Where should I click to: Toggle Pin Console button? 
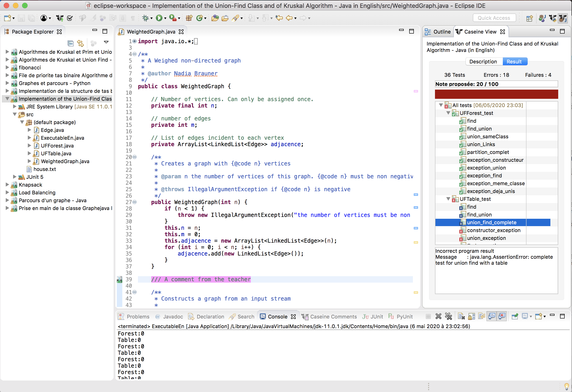click(515, 316)
